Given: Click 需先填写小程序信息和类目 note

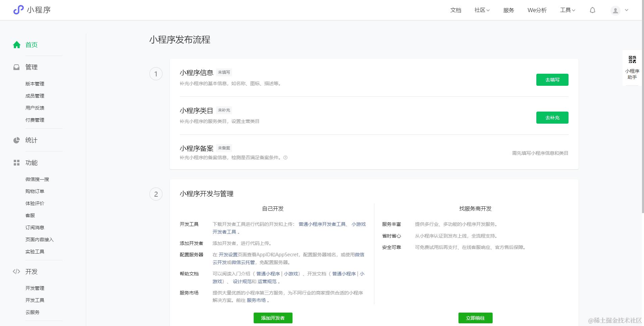Looking at the screenshot, I should (x=540, y=153).
